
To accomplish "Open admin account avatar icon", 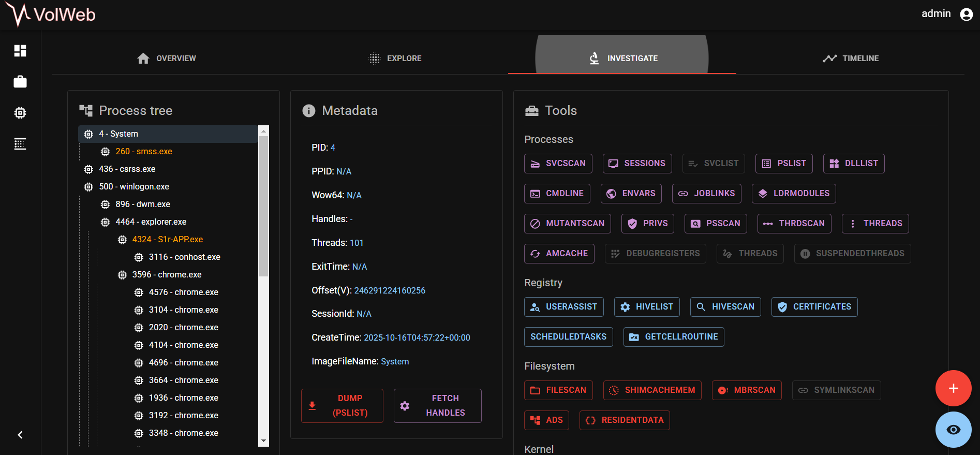I will point(966,14).
